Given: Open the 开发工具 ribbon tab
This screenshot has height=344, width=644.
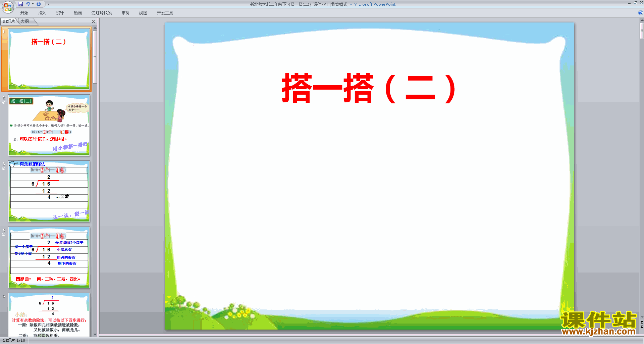Looking at the screenshot, I should [x=165, y=13].
